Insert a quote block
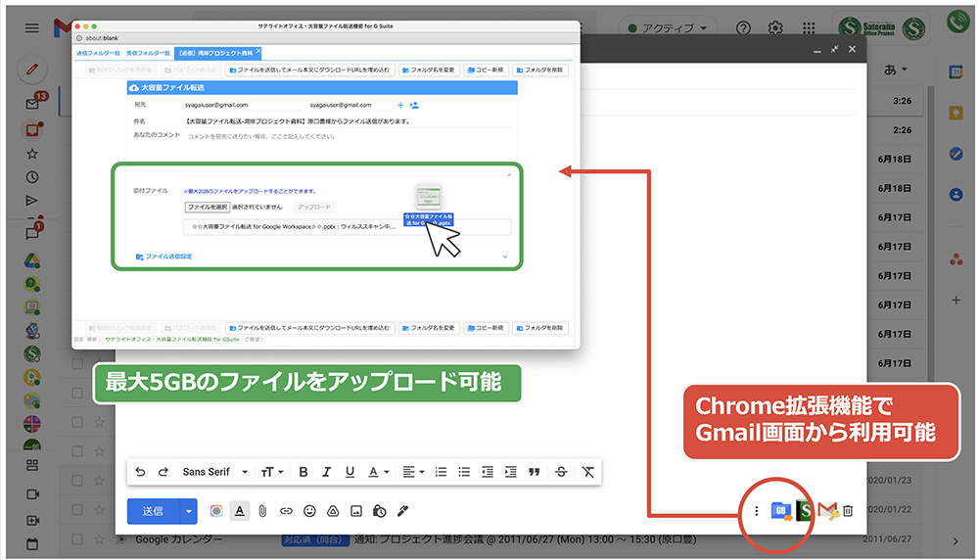Image resolution: width=979 pixels, height=560 pixels. coord(534,472)
